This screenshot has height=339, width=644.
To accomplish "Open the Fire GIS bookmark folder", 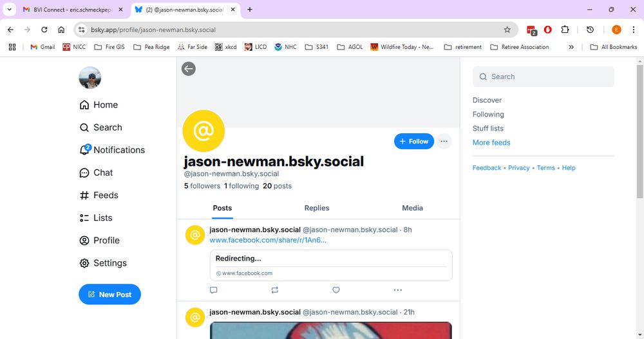I will (x=109, y=47).
